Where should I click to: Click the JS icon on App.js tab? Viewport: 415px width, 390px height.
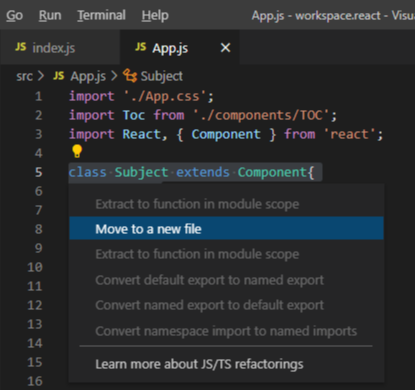pyautogui.click(x=141, y=47)
